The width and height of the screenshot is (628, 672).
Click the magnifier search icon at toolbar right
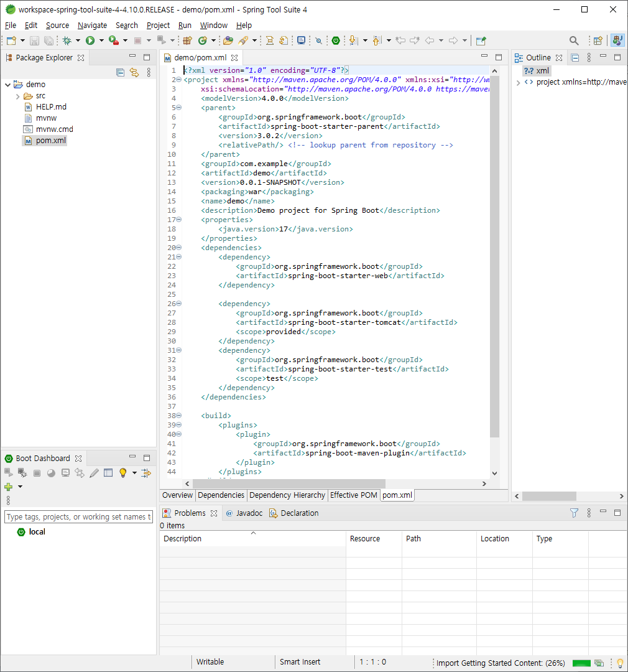(574, 40)
